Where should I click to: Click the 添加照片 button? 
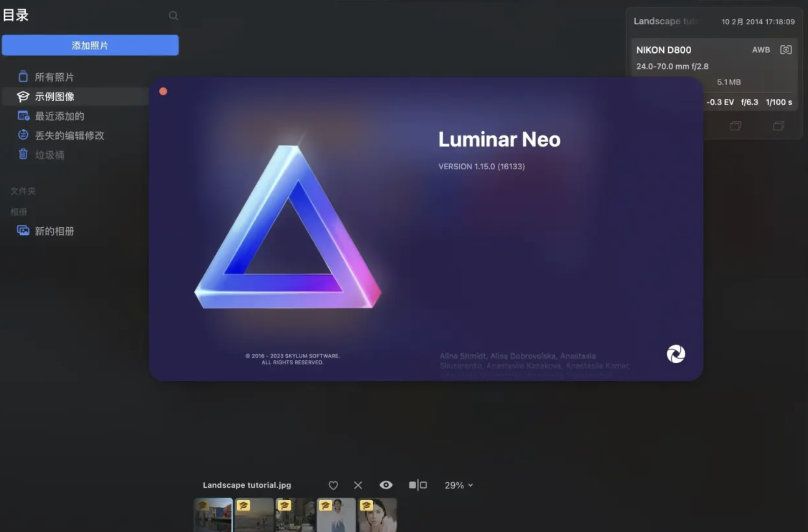pyautogui.click(x=90, y=45)
